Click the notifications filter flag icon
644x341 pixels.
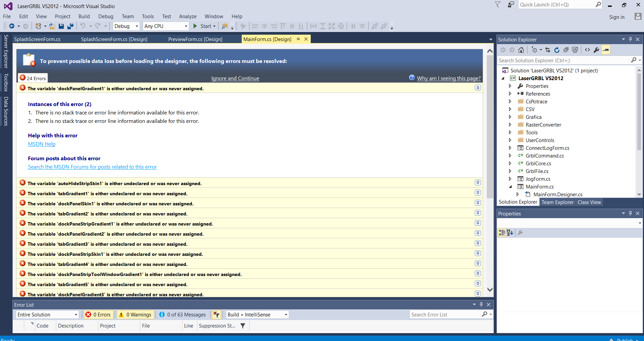pos(498,4)
